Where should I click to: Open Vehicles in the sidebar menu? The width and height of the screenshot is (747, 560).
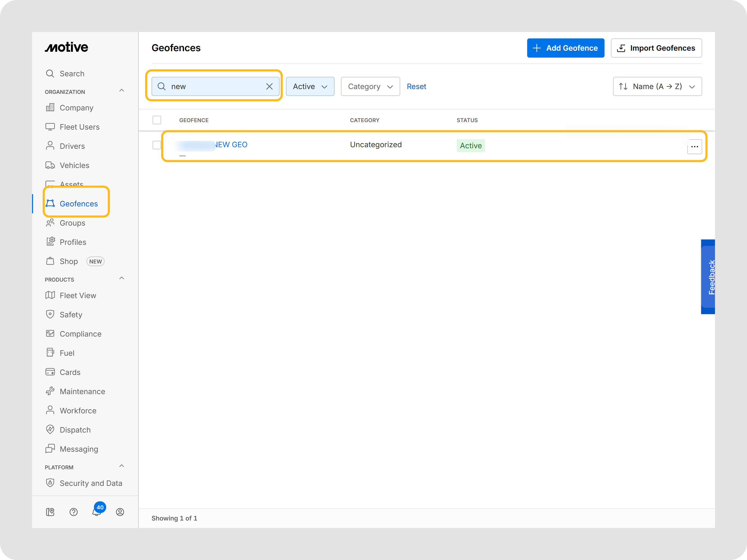(x=74, y=165)
